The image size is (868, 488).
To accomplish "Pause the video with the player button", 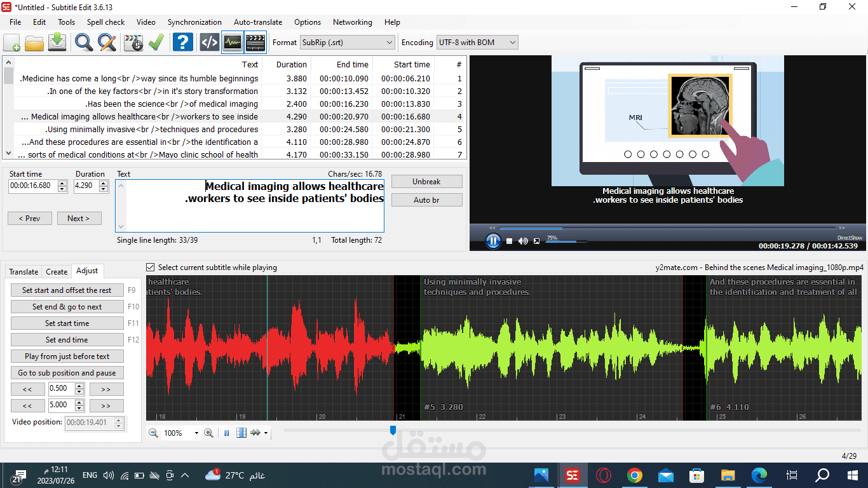I will click(x=493, y=241).
